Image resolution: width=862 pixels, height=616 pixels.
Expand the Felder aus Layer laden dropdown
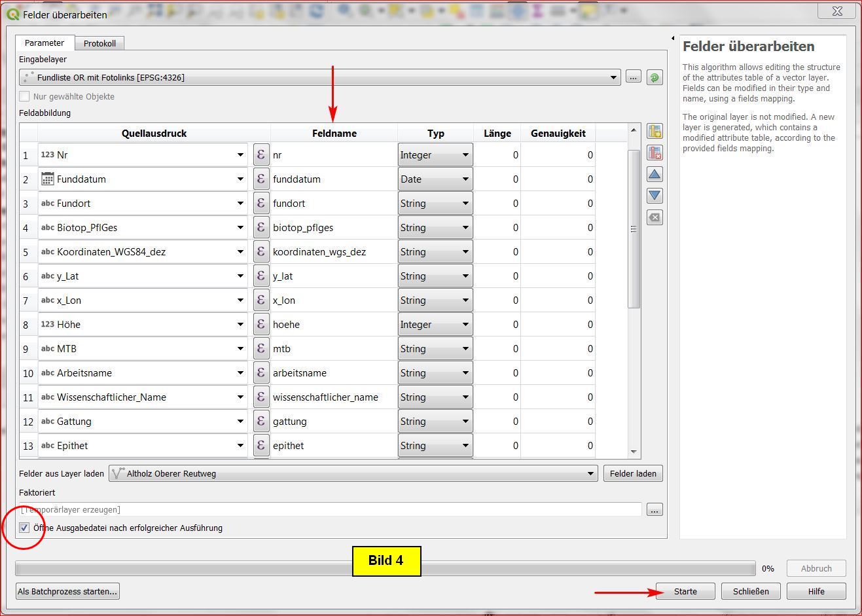590,473
